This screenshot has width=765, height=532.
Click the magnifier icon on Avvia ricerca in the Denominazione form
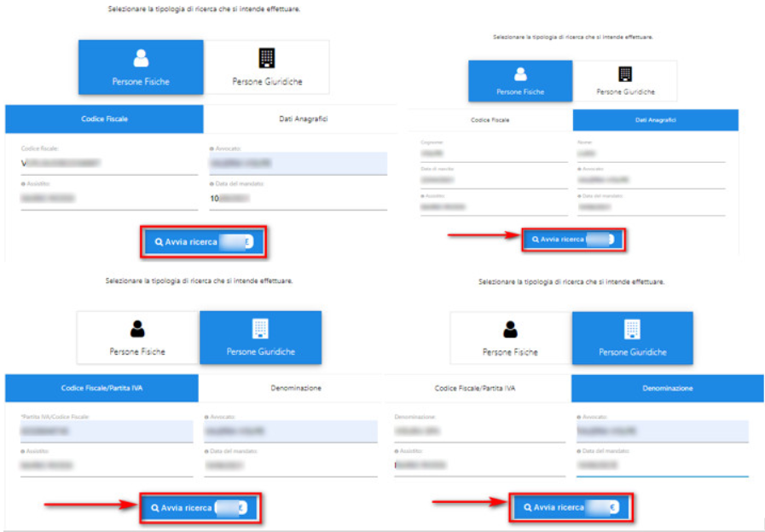coord(526,507)
